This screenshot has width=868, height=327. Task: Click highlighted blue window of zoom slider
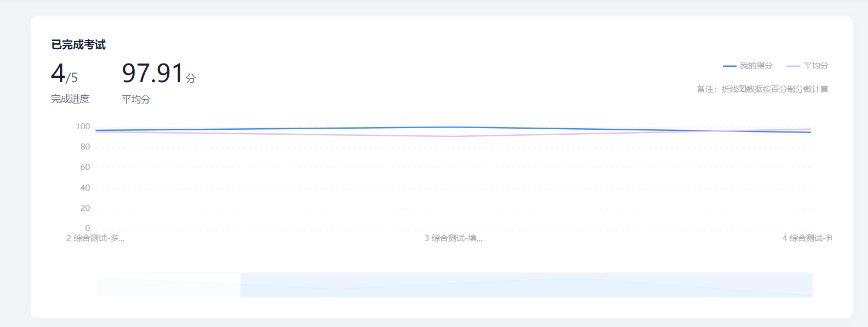click(x=526, y=285)
